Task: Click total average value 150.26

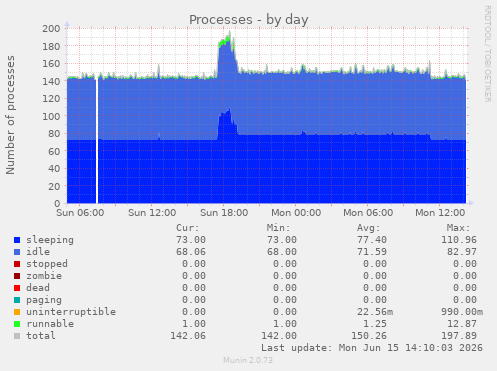Action: click(x=369, y=336)
